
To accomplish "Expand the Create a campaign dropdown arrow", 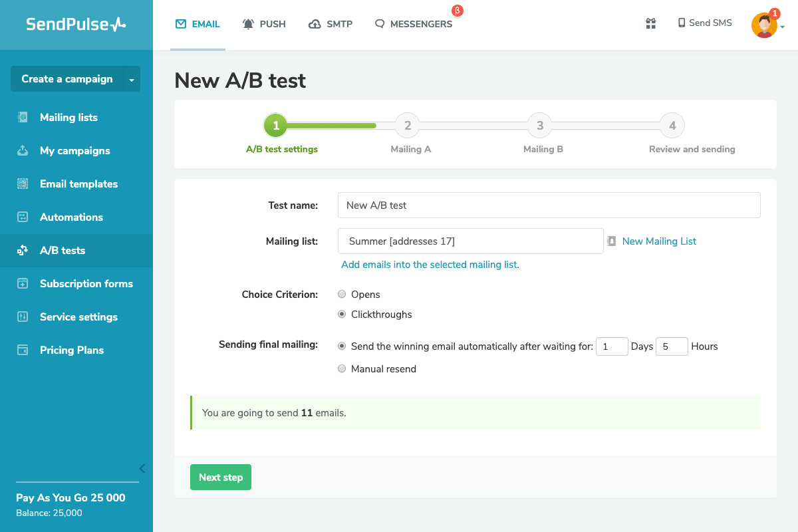I will pyautogui.click(x=132, y=79).
